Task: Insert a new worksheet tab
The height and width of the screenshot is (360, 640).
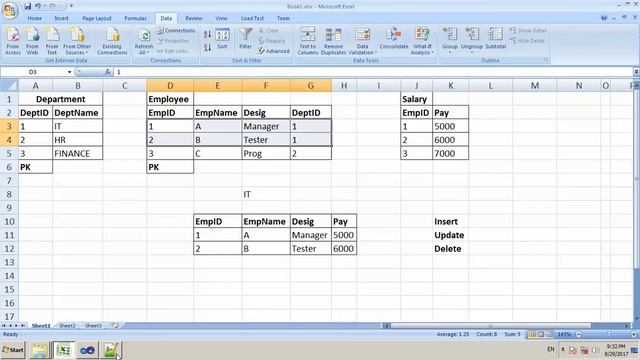Action: click(115, 326)
